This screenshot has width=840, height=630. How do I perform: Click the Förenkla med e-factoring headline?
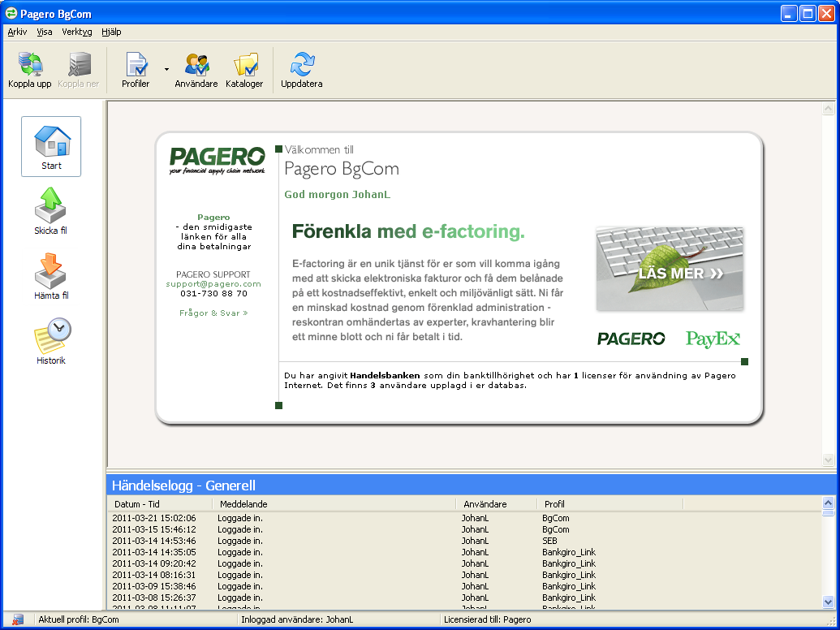408,231
